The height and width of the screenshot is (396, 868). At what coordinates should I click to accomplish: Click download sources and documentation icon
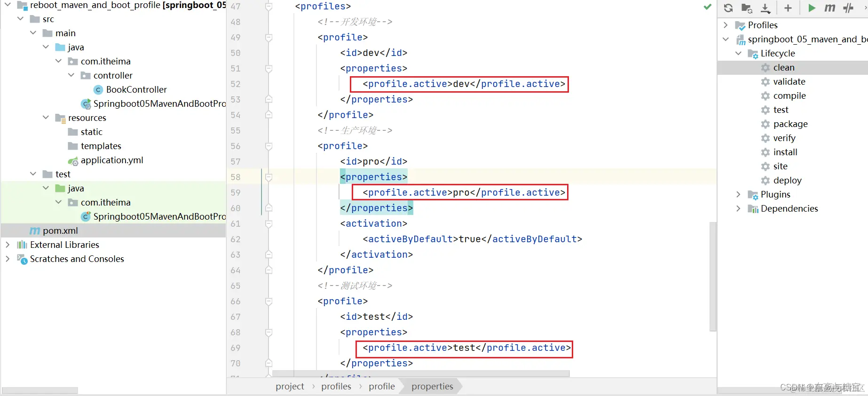tap(765, 8)
